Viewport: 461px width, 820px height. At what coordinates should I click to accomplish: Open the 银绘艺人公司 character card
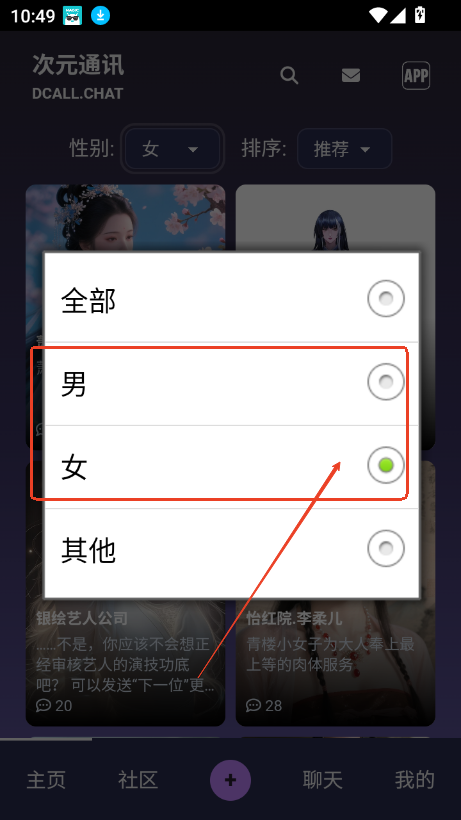point(125,662)
